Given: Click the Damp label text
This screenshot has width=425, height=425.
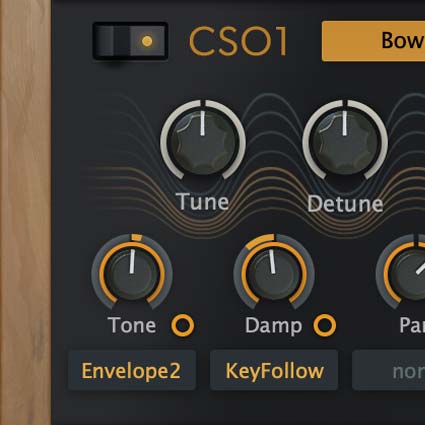Looking at the screenshot, I should click(274, 326).
